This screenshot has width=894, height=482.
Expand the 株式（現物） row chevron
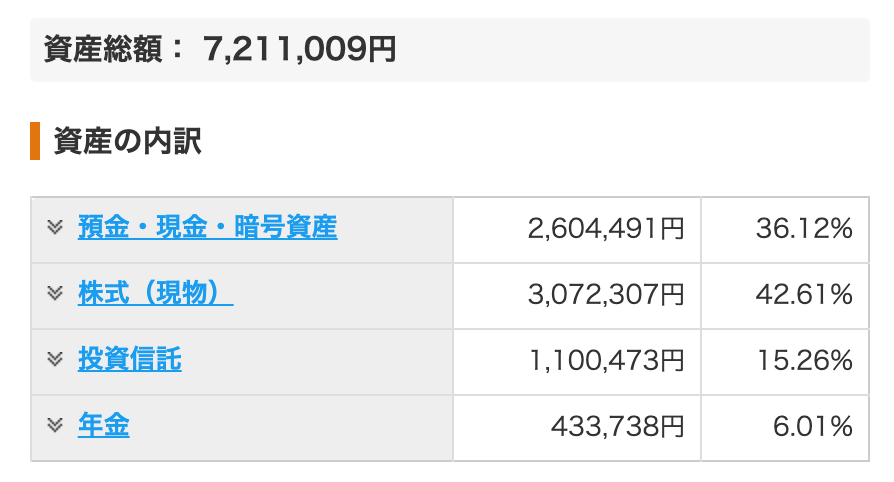pyautogui.click(x=55, y=293)
